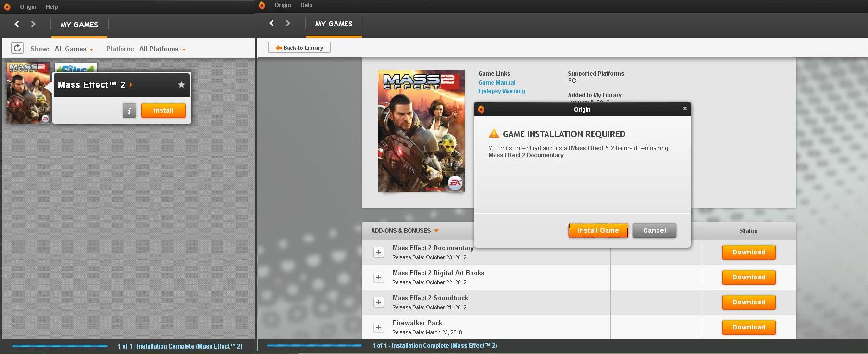Click Mass Effect 2 cover art on details page
The height and width of the screenshot is (354, 868).
click(x=421, y=131)
